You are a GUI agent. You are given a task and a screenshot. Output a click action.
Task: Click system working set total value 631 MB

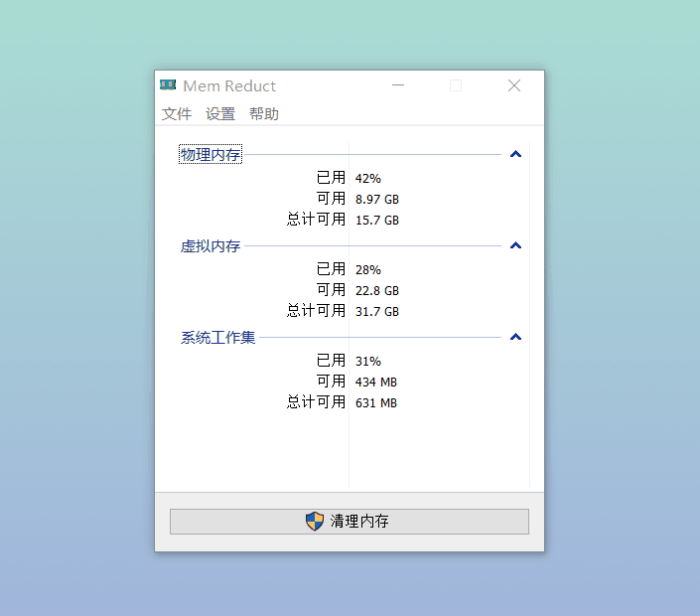pos(376,403)
